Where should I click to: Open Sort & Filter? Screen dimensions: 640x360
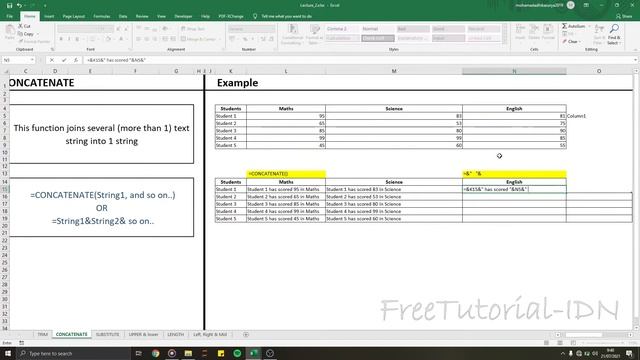pos(598,34)
